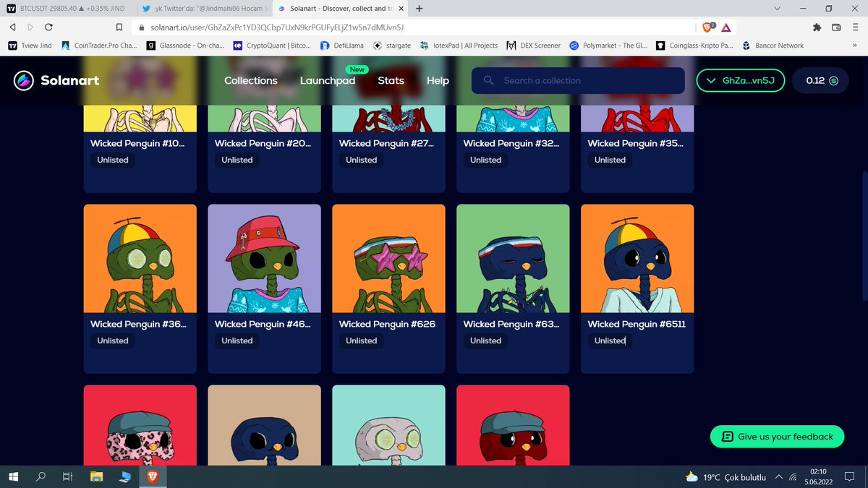
Task: Click the Brave Rewards triangle icon
Action: point(726,27)
